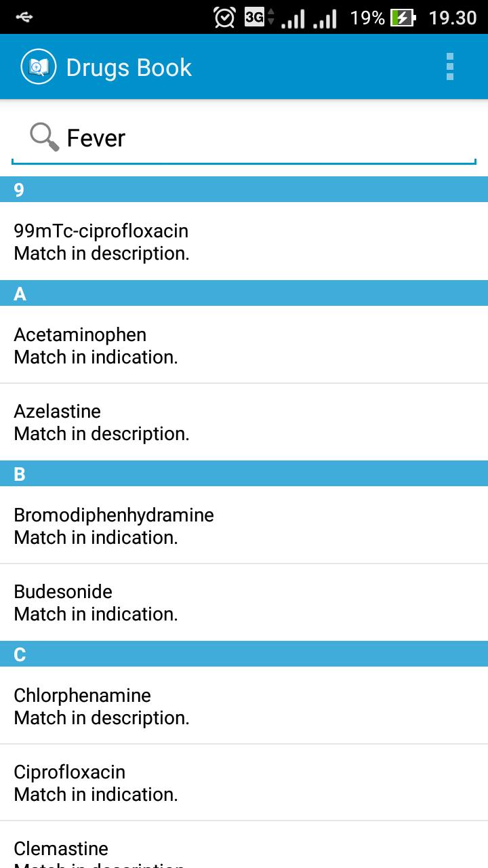Open the Ciprofloxacin list entry
488x868 pixels.
(x=244, y=783)
